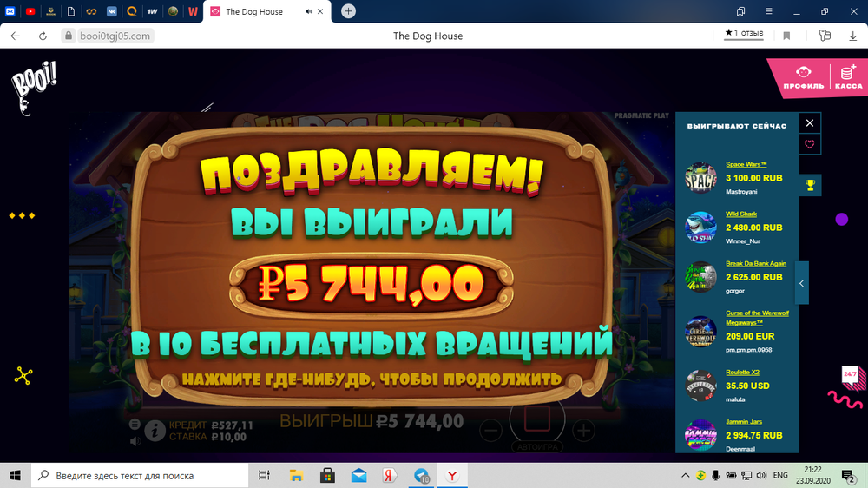This screenshot has height=488, width=868.
Task: Click the purple circle on right edge
Action: [x=841, y=220]
